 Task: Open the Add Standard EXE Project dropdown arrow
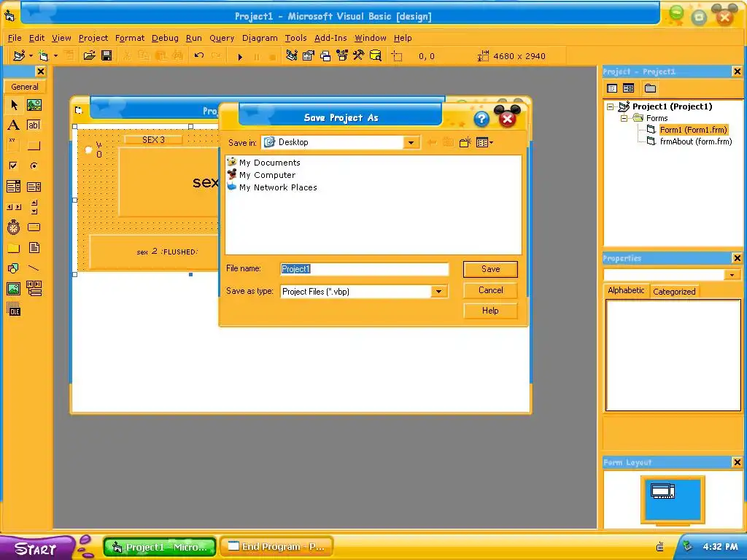click(31, 55)
